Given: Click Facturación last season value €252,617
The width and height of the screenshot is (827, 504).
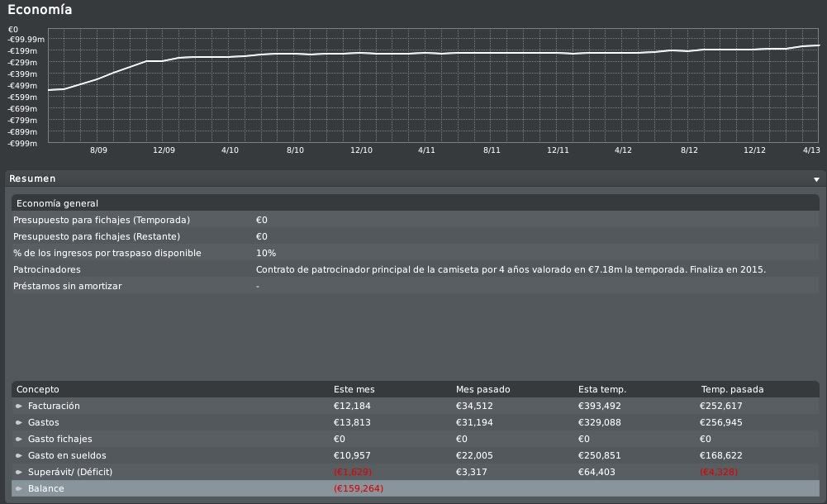Looking at the screenshot, I should click(x=721, y=406).
